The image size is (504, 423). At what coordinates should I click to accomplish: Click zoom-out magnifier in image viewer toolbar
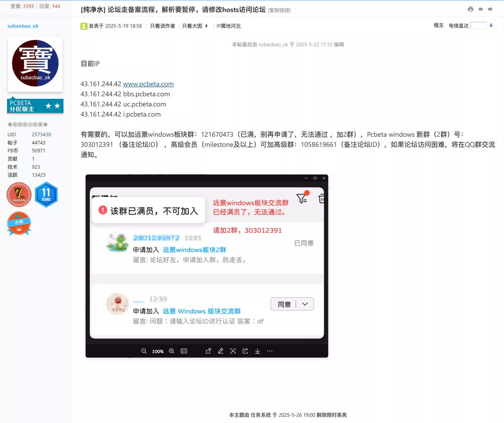pos(144,351)
